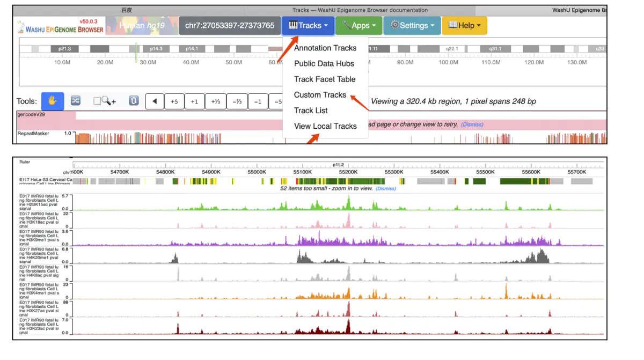Click the +⅓ zoom button
Screen dimensions: 644x360
click(x=216, y=101)
